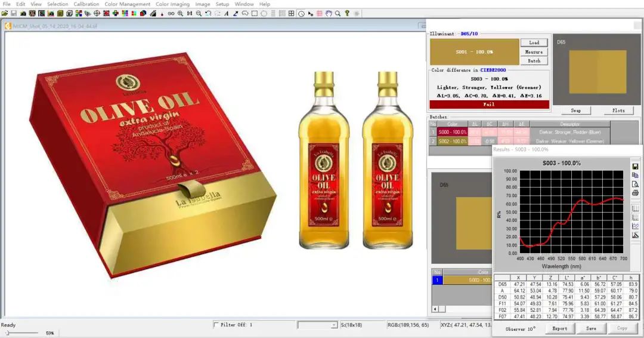This screenshot has width=644, height=338.
Task: Click the Measure button
Action: (534, 52)
